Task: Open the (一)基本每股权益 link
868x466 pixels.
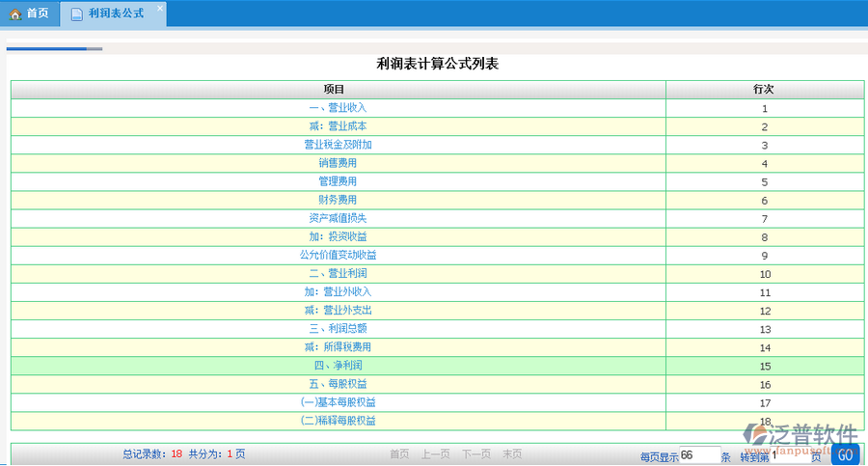Action: (338, 402)
